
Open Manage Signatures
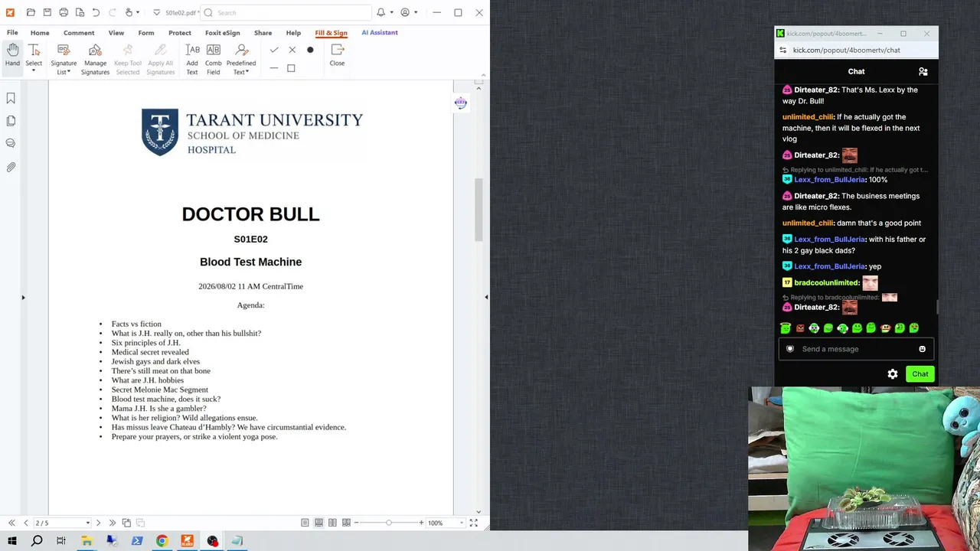tap(95, 59)
